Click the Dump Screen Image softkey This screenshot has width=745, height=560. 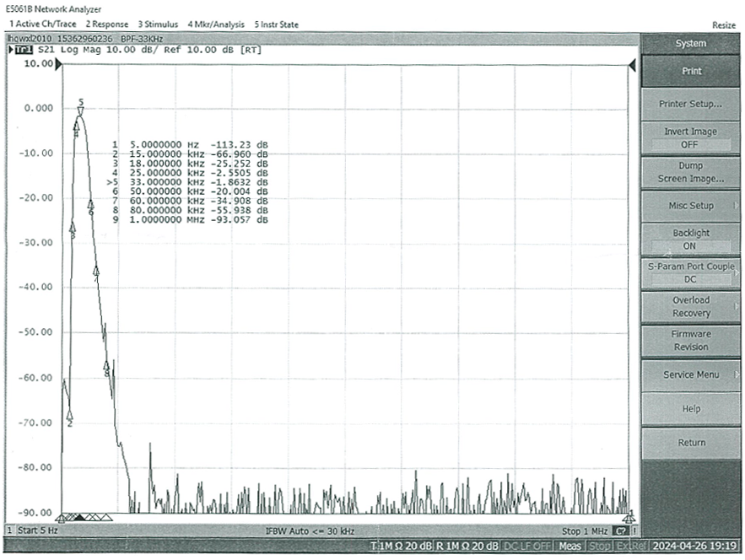689,172
